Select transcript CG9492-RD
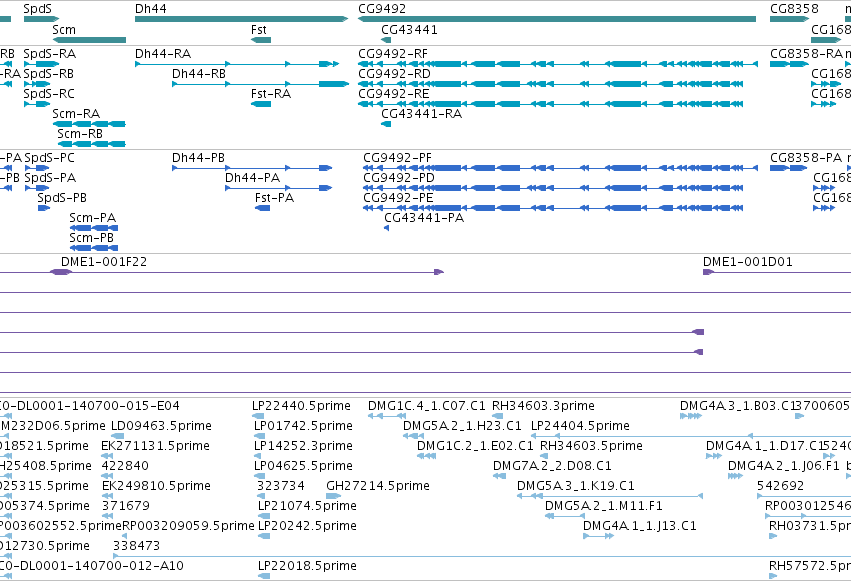 pyautogui.click(x=551, y=84)
